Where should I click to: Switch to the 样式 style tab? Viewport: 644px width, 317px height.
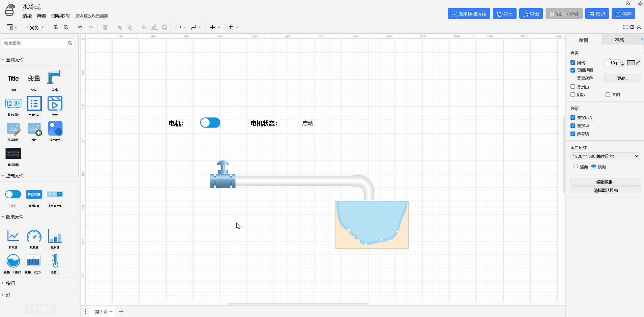[x=619, y=40]
